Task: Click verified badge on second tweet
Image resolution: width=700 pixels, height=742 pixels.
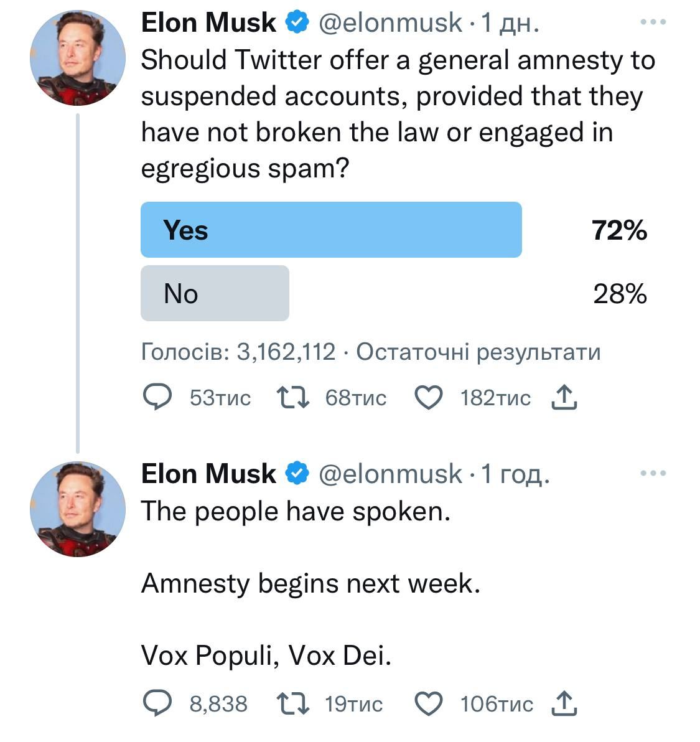Action: click(297, 474)
